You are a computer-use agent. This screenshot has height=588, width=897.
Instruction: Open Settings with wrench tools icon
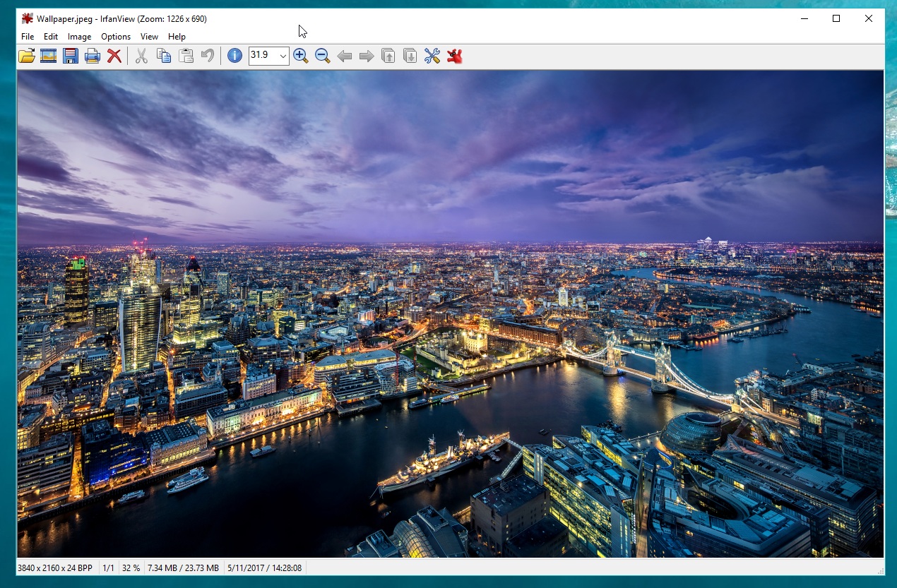click(432, 56)
